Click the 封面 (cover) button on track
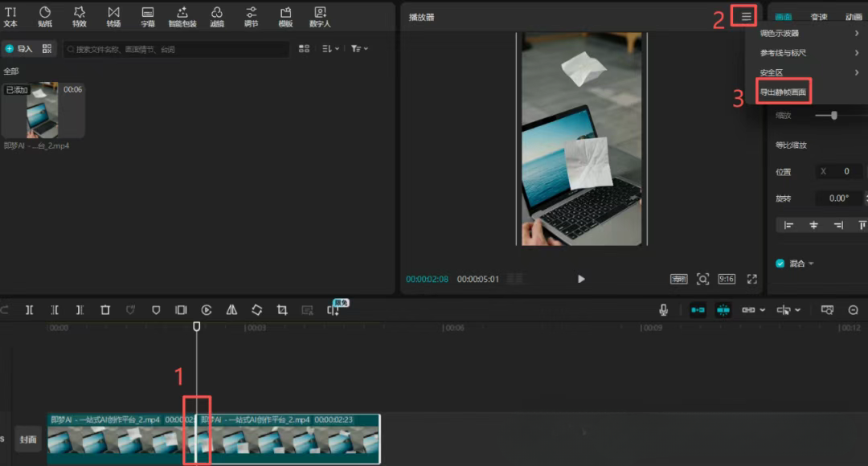 [x=28, y=439]
